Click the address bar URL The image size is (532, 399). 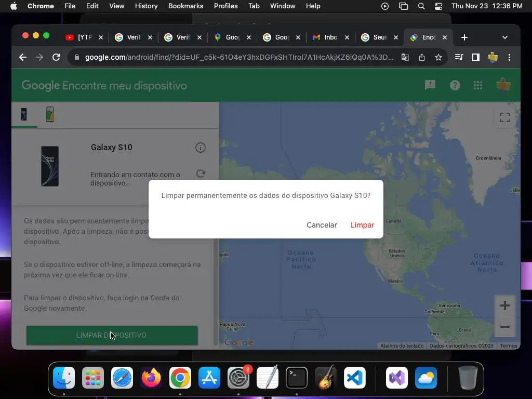239,57
